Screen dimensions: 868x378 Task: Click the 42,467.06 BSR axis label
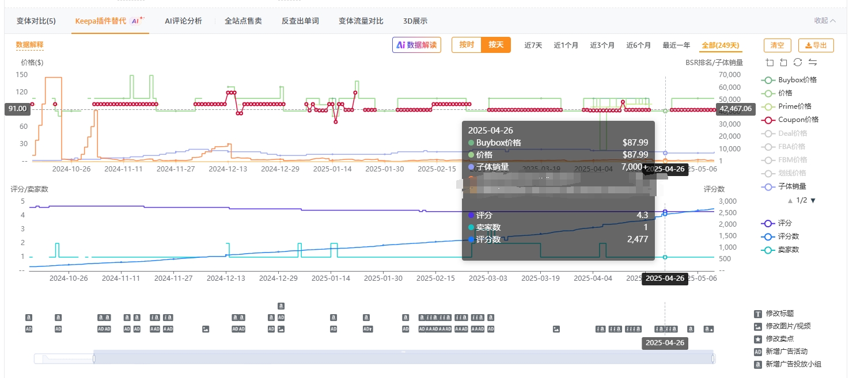click(736, 109)
